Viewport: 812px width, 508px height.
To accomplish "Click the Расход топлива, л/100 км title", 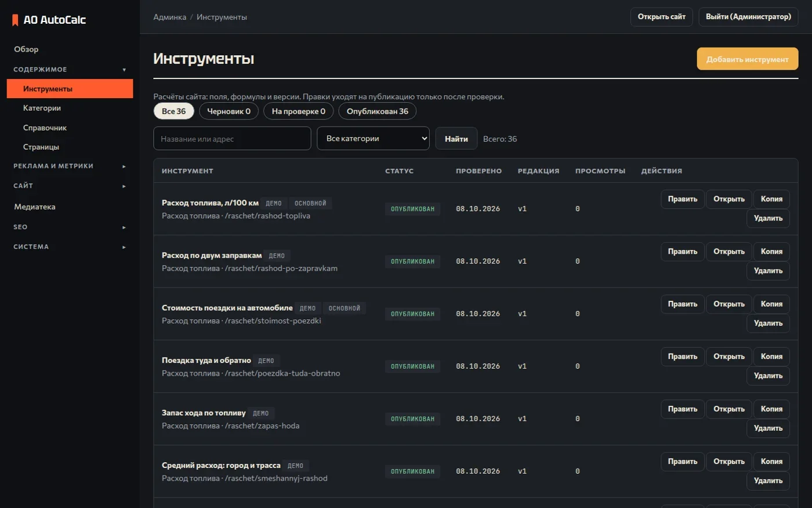I will tap(210, 203).
